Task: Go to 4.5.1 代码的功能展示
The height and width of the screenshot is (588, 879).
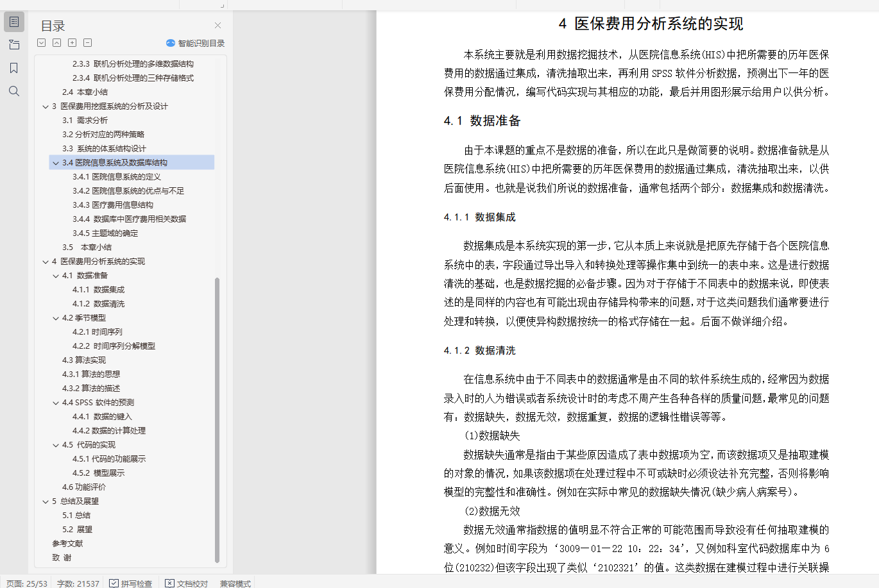Action: coord(109,459)
